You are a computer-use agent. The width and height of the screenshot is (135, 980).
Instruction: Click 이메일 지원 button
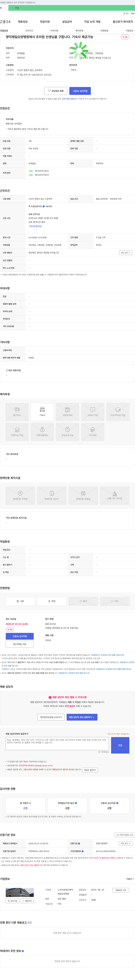click(x=20, y=644)
